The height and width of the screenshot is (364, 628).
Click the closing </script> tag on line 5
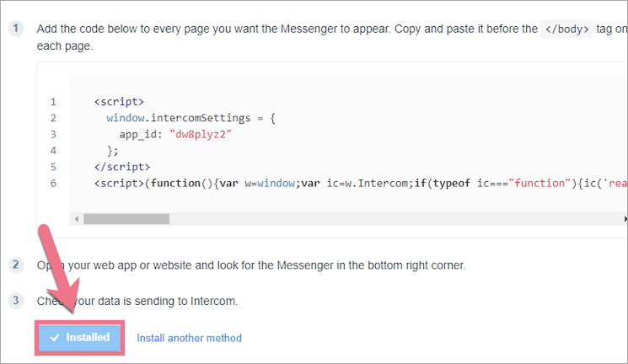pyautogui.click(x=122, y=167)
